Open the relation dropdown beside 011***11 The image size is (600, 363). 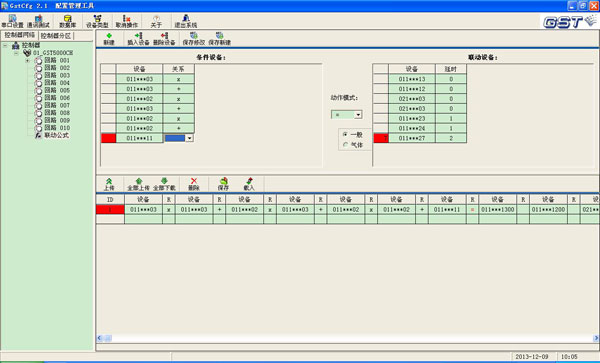coord(189,138)
